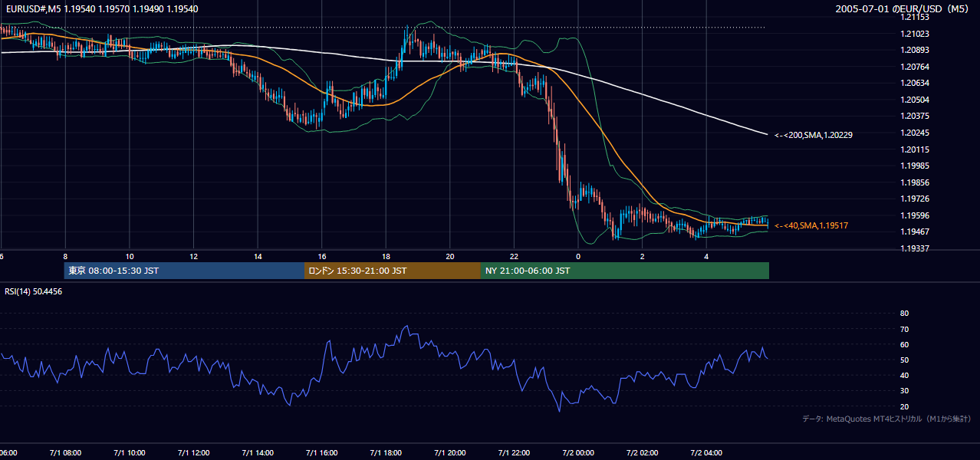
Task: Click price axis value 1.19856
Action: tap(915, 182)
